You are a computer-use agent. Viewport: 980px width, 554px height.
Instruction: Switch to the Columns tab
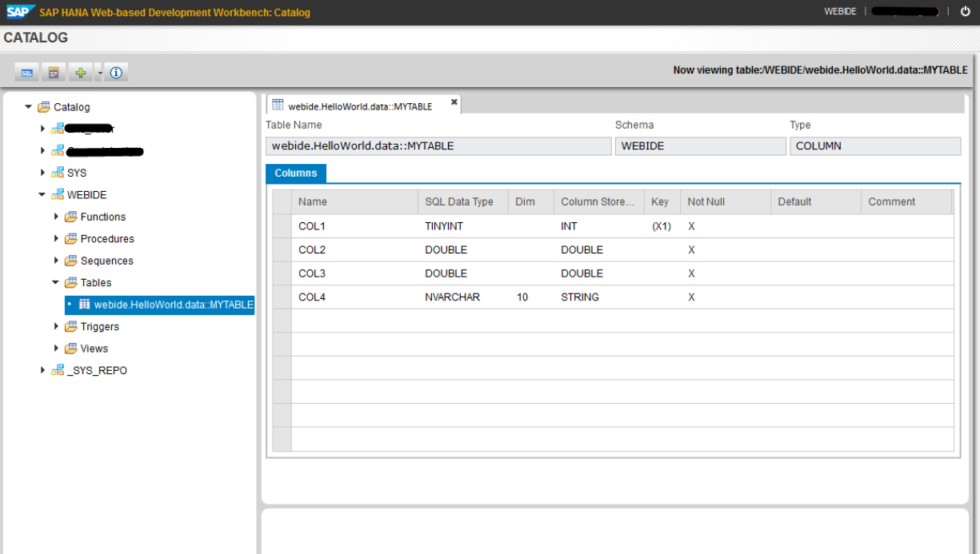click(x=295, y=173)
